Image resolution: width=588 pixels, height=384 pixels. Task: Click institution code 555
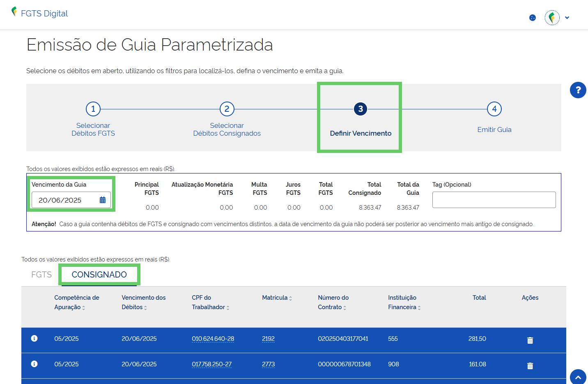pyautogui.click(x=393, y=339)
